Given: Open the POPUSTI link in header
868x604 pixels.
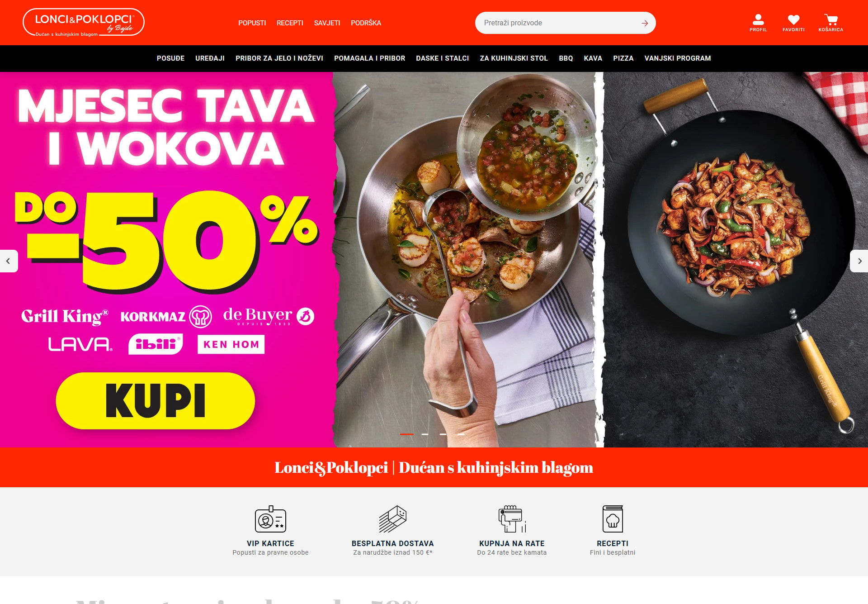Looking at the screenshot, I should (252, 23).
